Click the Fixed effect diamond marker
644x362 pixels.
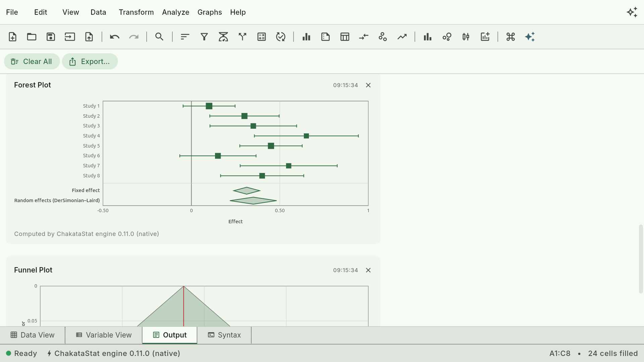(x=247, y=191)
